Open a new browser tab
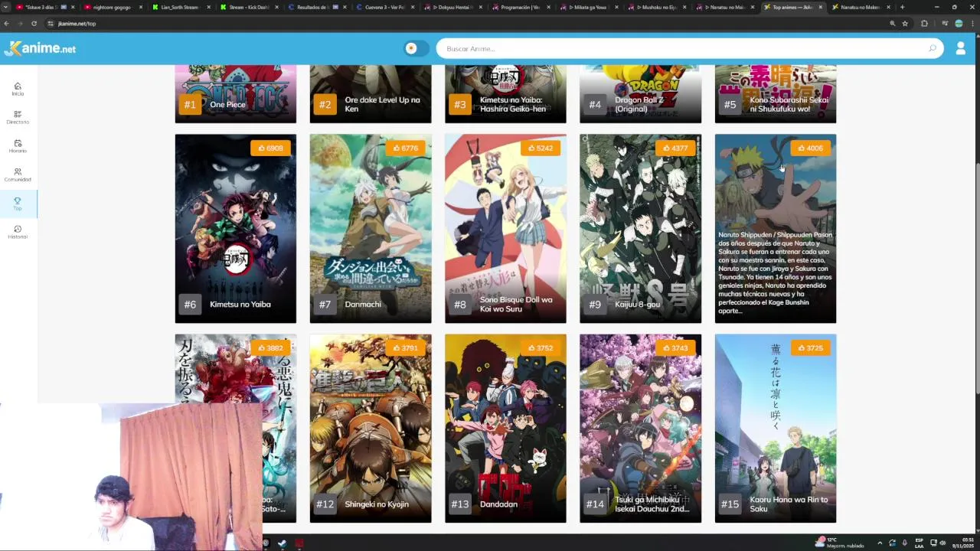980x551 pixels. point(902,7)
